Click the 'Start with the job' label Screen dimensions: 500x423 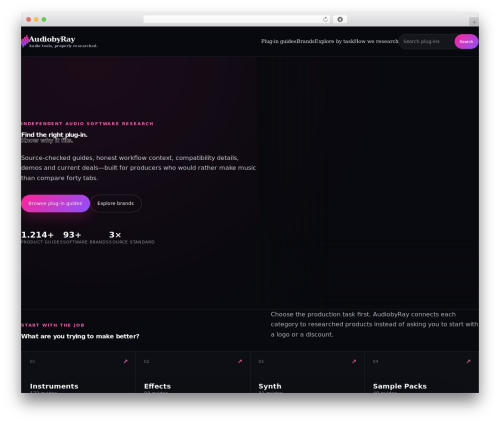(53, 325)
